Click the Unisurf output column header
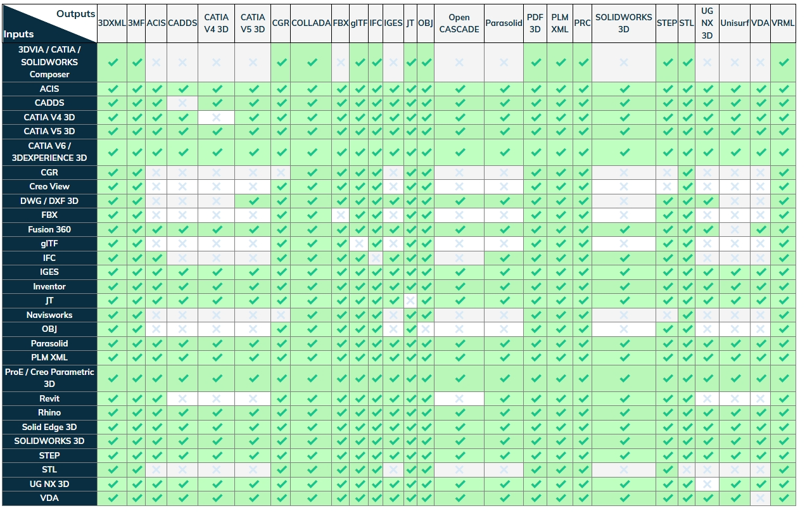Screen dimensions: 812x513 [x=735, y=23]
